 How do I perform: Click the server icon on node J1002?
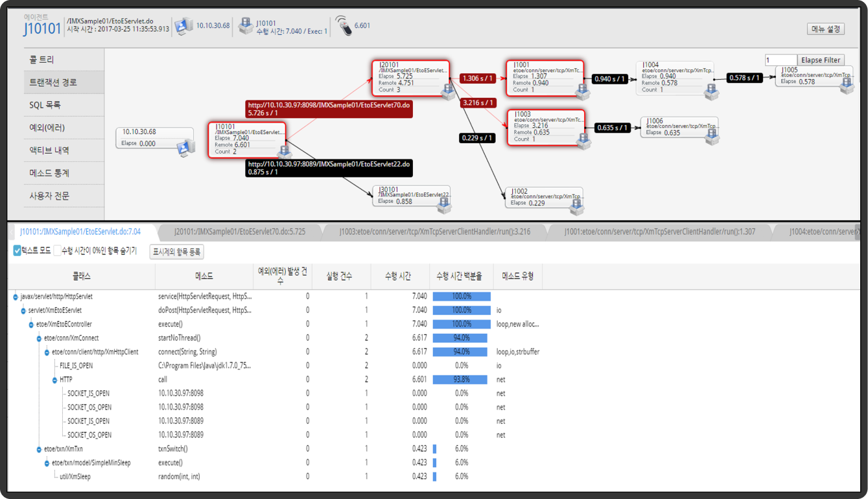(x=575, y=207)
